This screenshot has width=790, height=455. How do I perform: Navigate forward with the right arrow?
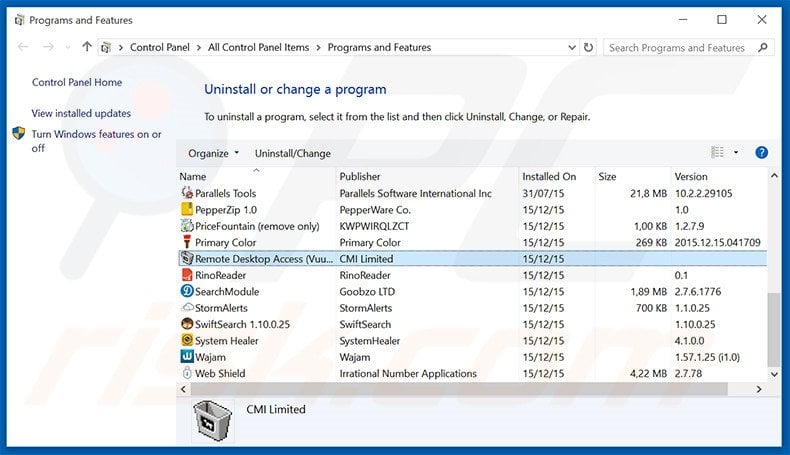click(x=48, y=47)
